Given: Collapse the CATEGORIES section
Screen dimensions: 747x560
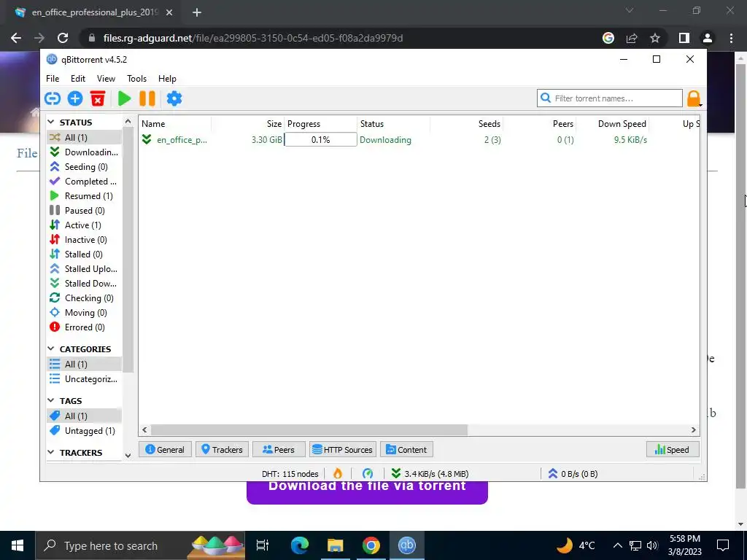Looking at the screenshot, I should coord(52,349).
